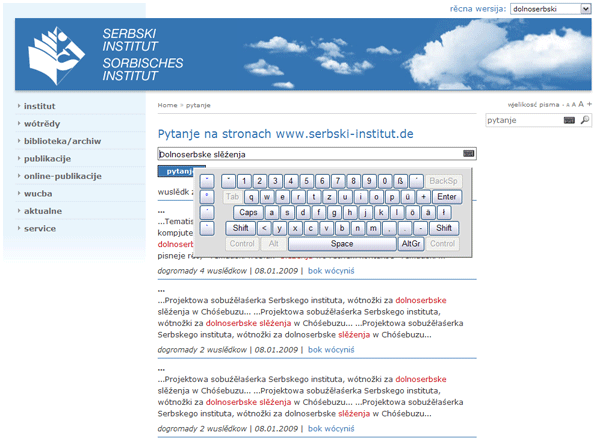Select the medium font size A
Screen dimensions: 600x441
574,105
